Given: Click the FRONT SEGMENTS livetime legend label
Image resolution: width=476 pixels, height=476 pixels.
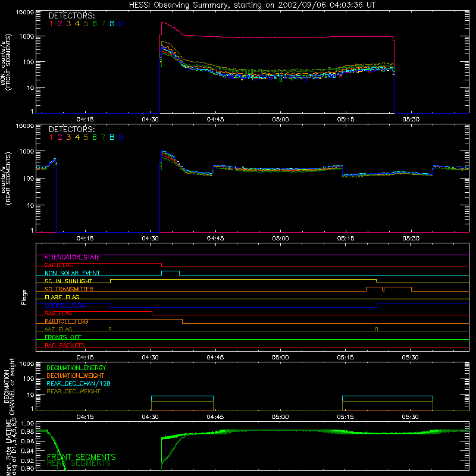Looking at the screenshot, I should pos(82,457).
